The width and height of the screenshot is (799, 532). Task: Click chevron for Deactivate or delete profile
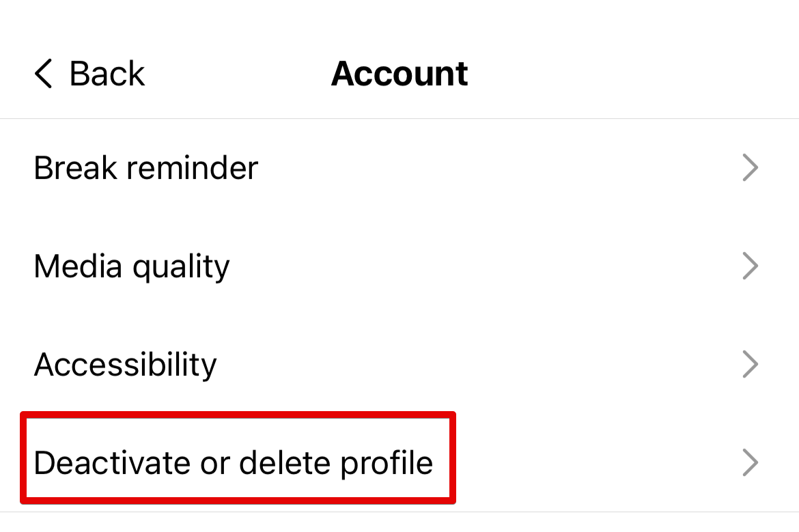[750, 463]
